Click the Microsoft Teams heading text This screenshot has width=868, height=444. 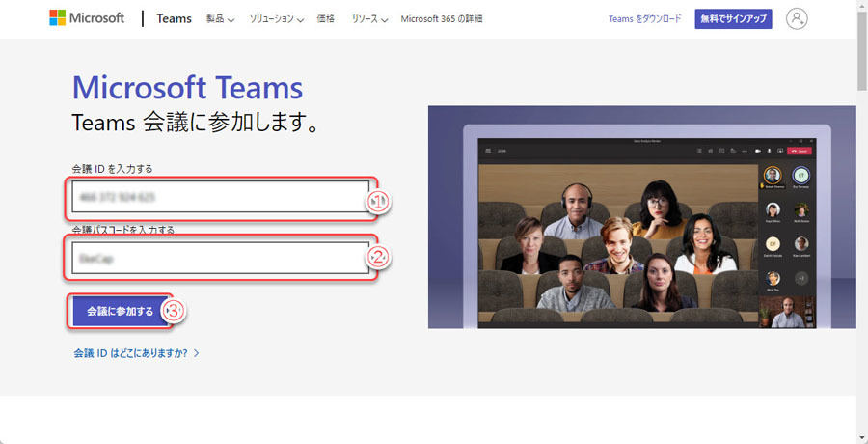tap(188, 88)
